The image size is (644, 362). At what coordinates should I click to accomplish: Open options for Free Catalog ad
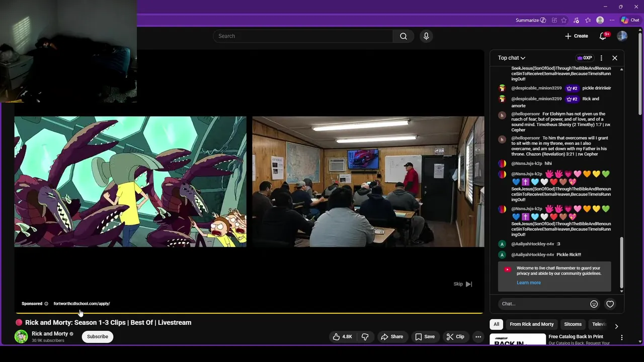pos(622,338)
